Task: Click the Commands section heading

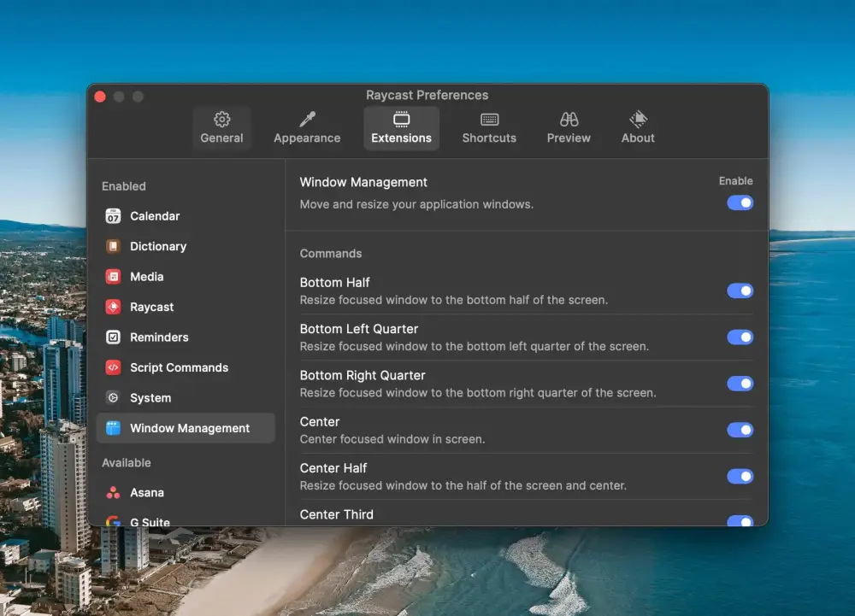Action: (330, 254)
